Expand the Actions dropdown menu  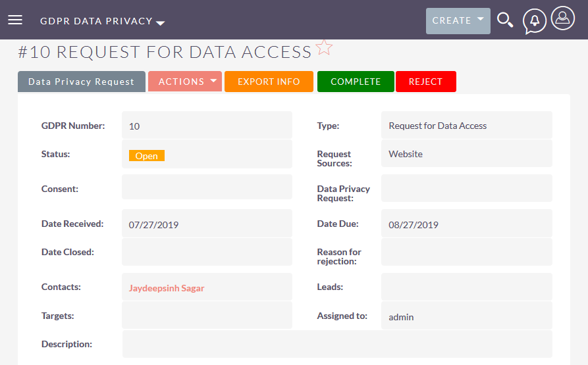coord(185,82)
